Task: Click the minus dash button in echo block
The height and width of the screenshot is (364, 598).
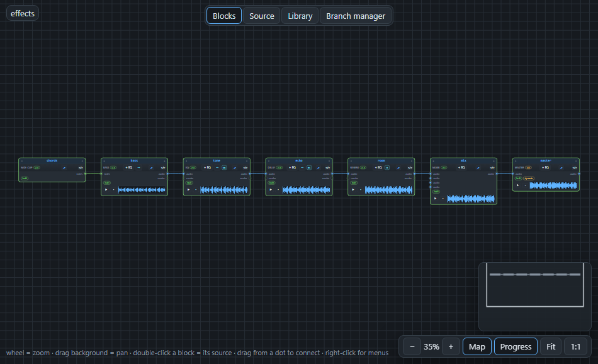Action: (x=302, y=167)
